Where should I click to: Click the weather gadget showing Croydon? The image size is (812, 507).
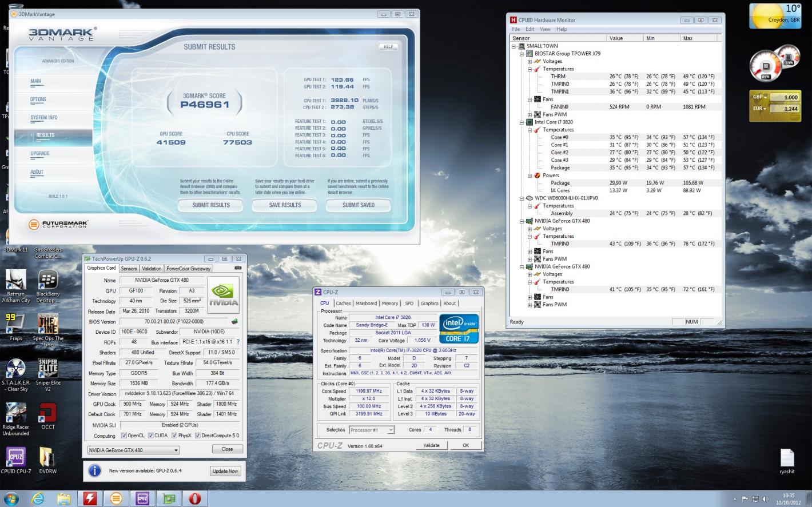click(775, 16)
